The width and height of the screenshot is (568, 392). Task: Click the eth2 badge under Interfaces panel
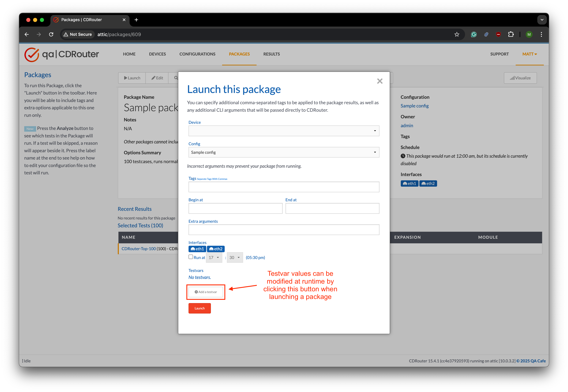coord(428,183)
